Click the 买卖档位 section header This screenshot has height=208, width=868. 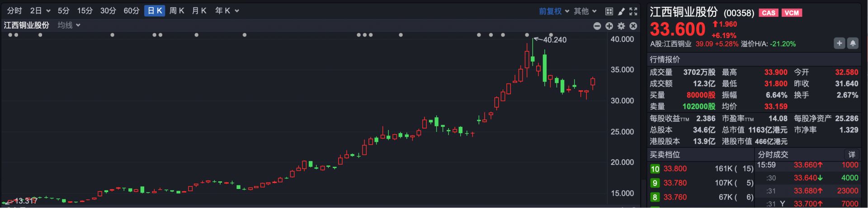tap(665, 155)
